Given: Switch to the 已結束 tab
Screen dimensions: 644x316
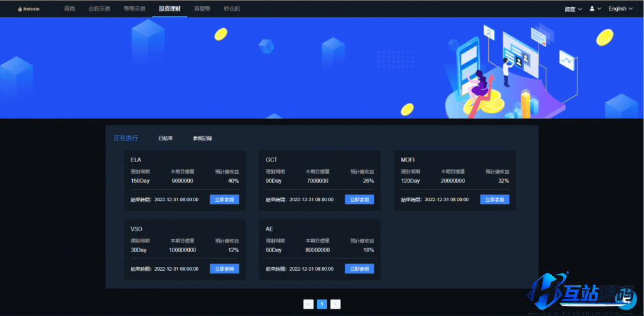Looking at the screenshot, I should (x=165, y=139).
